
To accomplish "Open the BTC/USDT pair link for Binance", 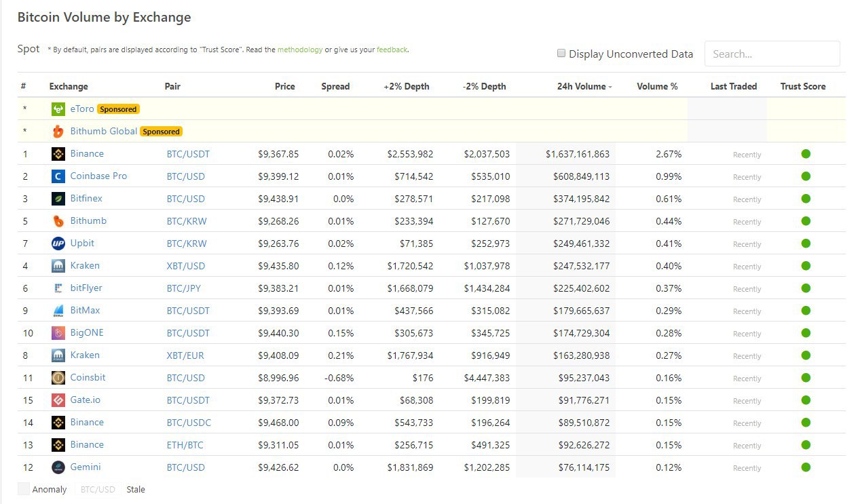I will (x=188, y=154).
